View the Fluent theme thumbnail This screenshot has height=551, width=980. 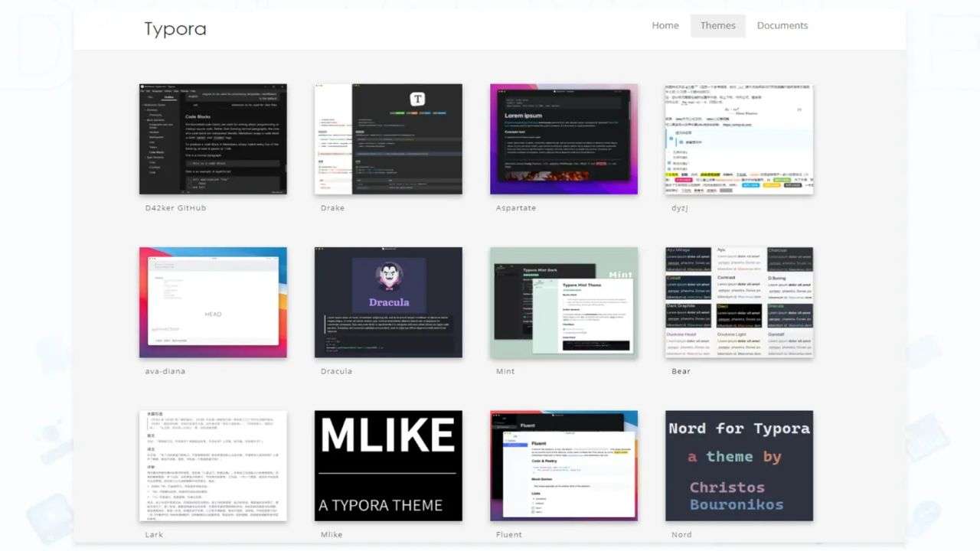click(563, 465)
